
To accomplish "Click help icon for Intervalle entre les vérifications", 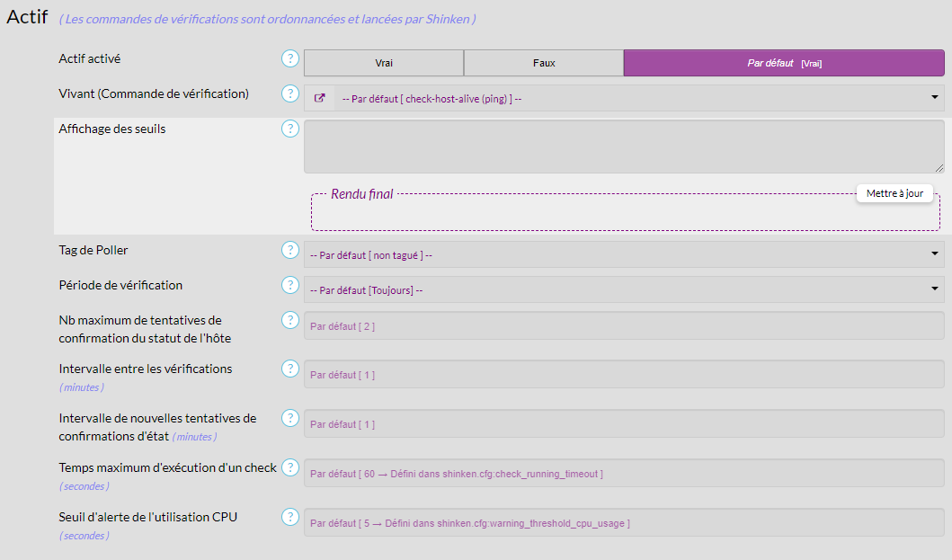I will [x=289, y=369].
